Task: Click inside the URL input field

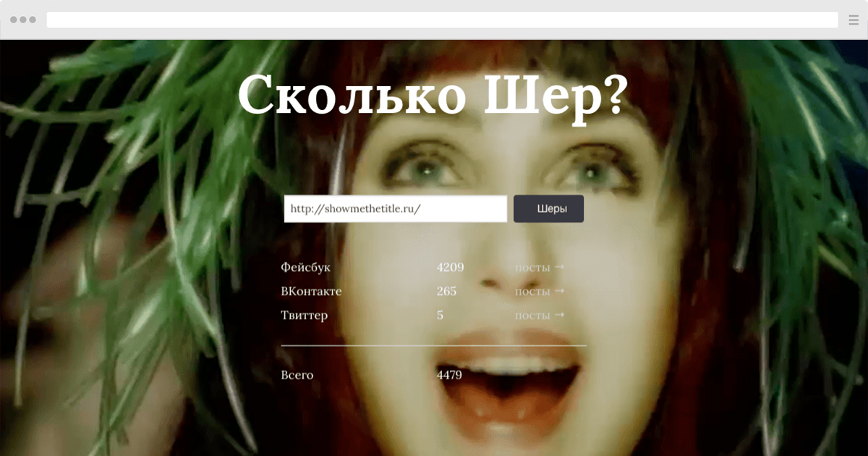Action: [x=394, y=208]
